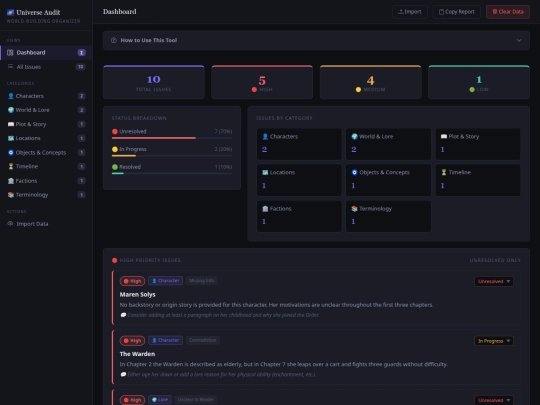Click the building icon beside Factions in sidebar
Image resolution: width=540 pixels, height=405 pixels.
pyautogui.click(x=11, y=181)
